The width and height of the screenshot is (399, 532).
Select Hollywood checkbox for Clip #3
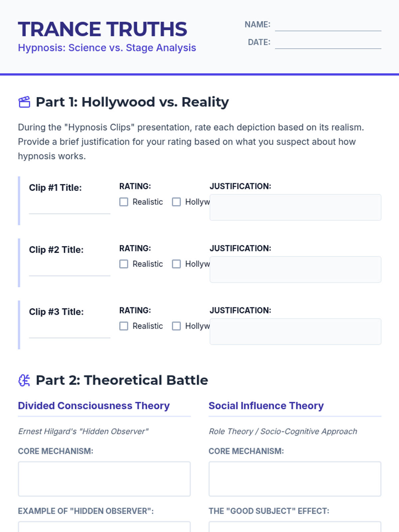(176, 326)
